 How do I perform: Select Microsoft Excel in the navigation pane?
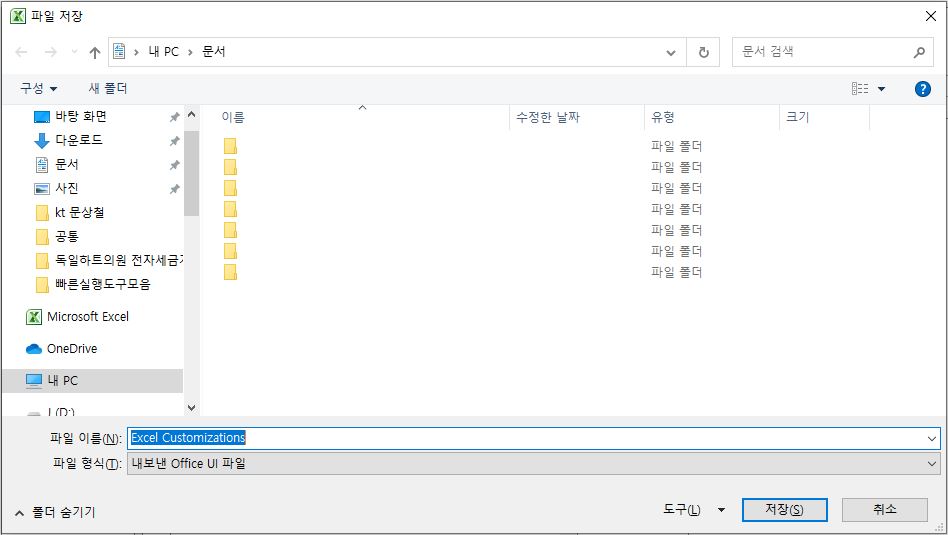(88, 317)
